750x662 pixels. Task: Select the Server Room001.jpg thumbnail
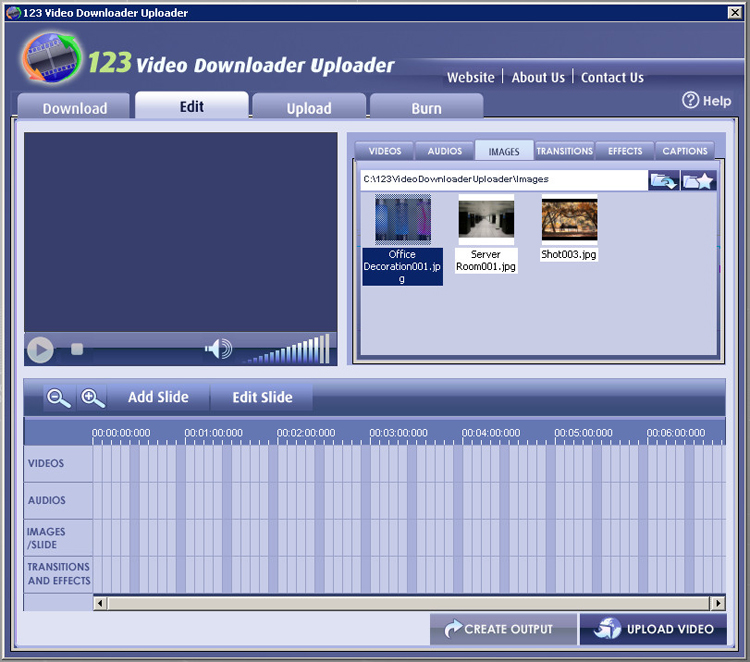tap(486, 220)
